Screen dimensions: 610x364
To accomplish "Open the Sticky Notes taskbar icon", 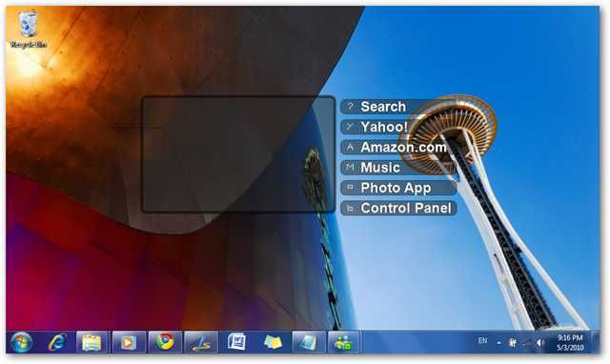I will (x=273, y=342).
